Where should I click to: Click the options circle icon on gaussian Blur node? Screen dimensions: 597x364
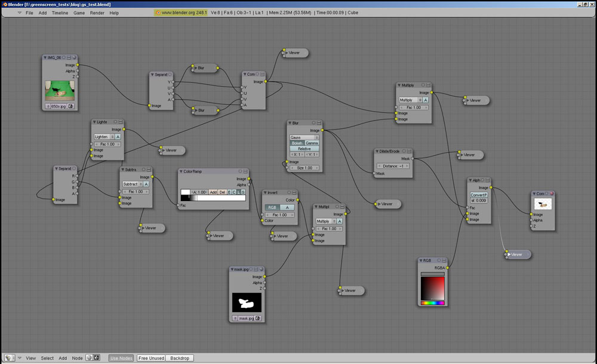[x=314, y=123]
